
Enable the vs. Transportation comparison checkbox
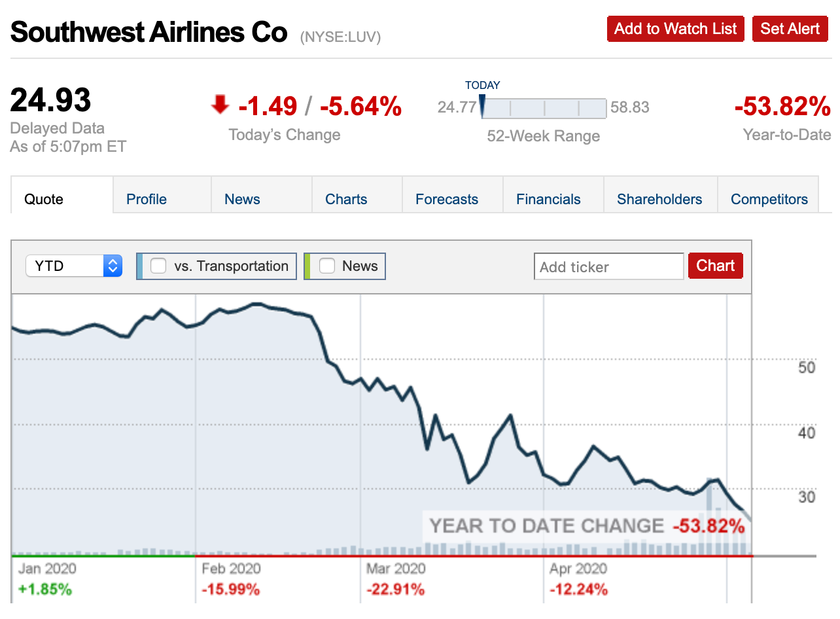pyautogui.click(x=158, y=266)
